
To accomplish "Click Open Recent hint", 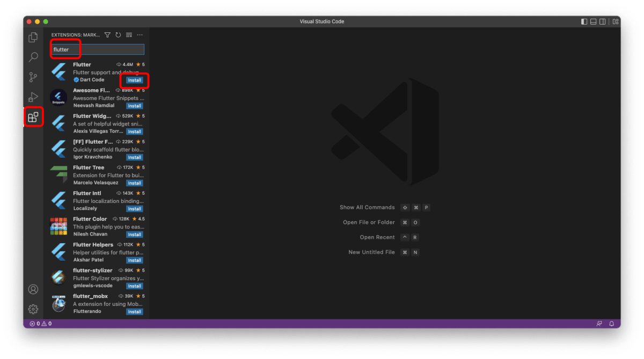I will (377, 237).
